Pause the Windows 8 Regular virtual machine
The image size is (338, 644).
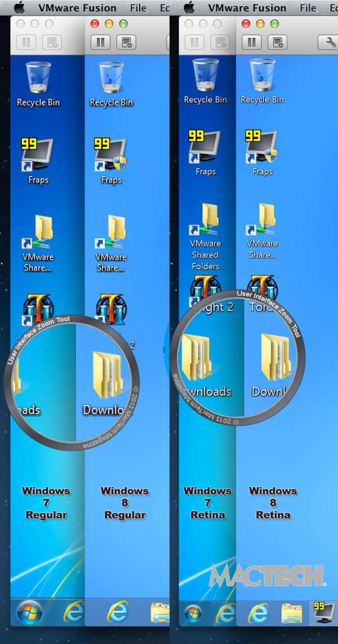click(x=100, y=42)
